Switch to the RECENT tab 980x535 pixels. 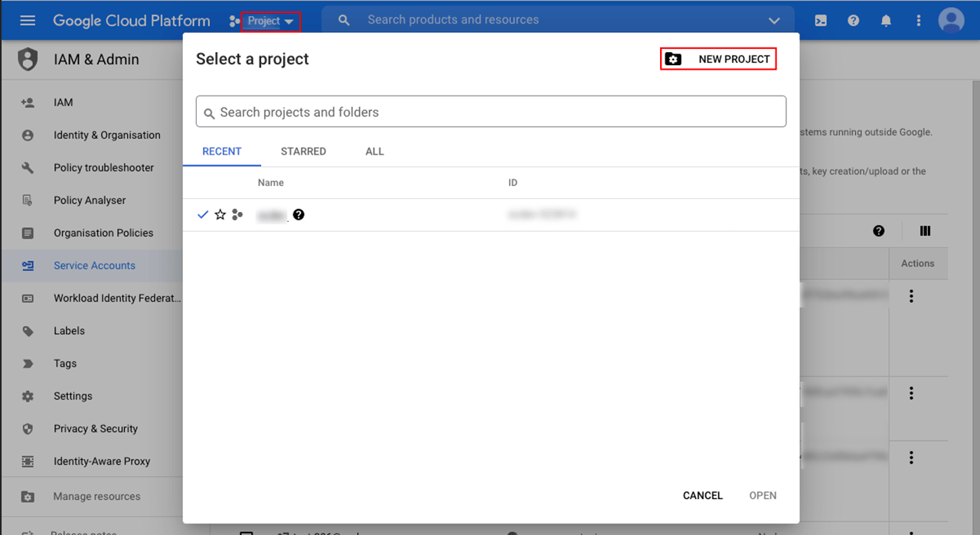[x=222, y=152]
